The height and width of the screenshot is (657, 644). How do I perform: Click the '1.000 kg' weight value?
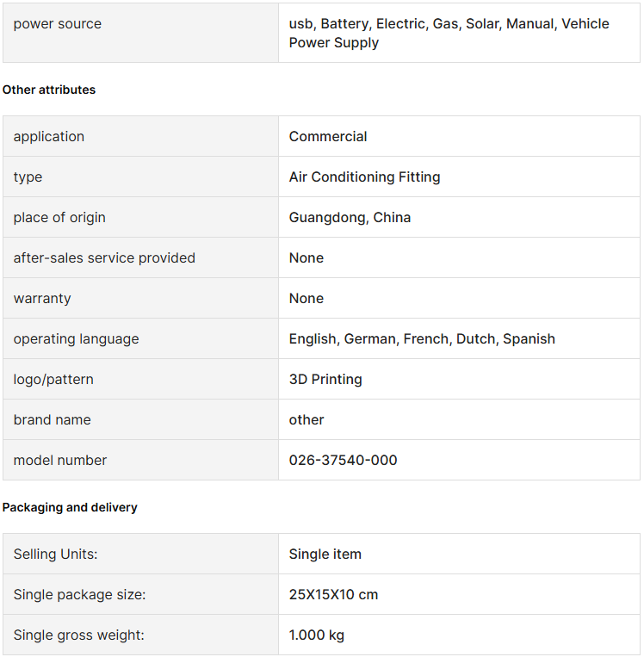(x=316, y=635)
